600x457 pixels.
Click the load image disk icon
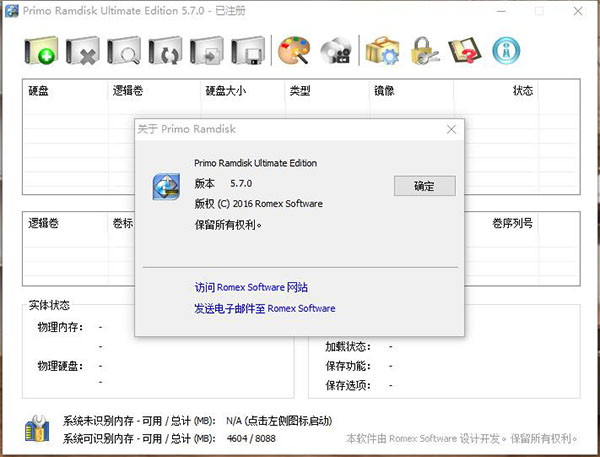pyautogui.click(x=206, y=50)
